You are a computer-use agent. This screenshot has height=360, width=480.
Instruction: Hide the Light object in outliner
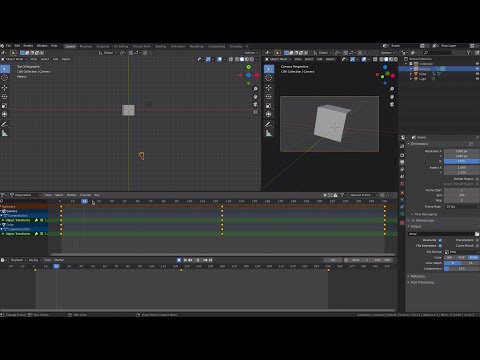[477, 79]
